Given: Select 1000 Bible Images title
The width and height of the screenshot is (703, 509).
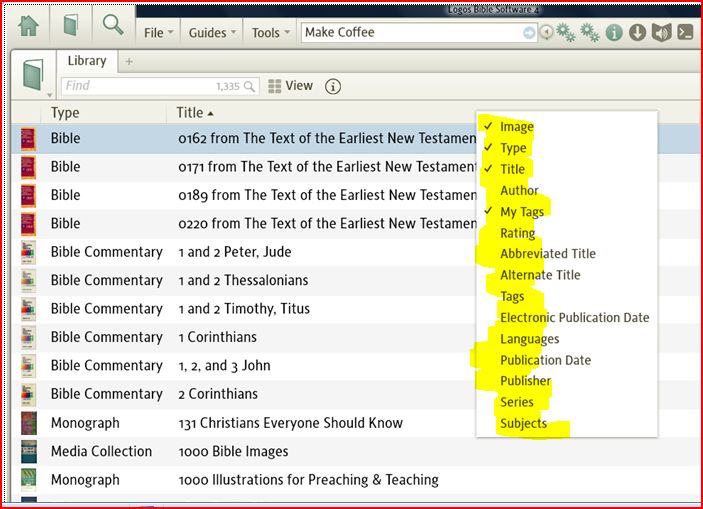Looking at the screenshot, I should coord(233,451).
